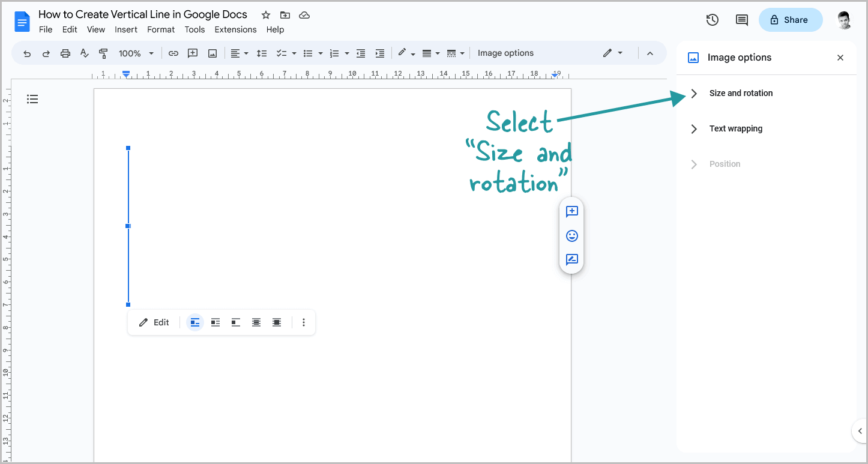The image size is (868, 464).
Task: Open the Extensions menu
Action: (235, 29)
